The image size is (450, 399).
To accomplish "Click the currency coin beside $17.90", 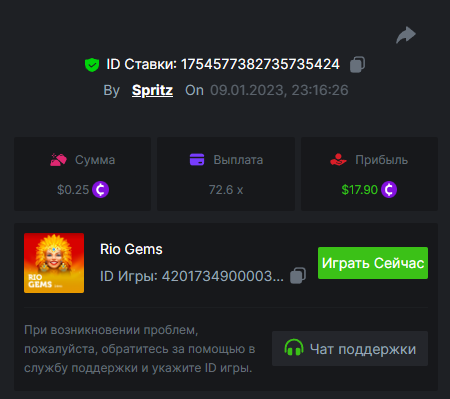I will (x=389, y=190).
